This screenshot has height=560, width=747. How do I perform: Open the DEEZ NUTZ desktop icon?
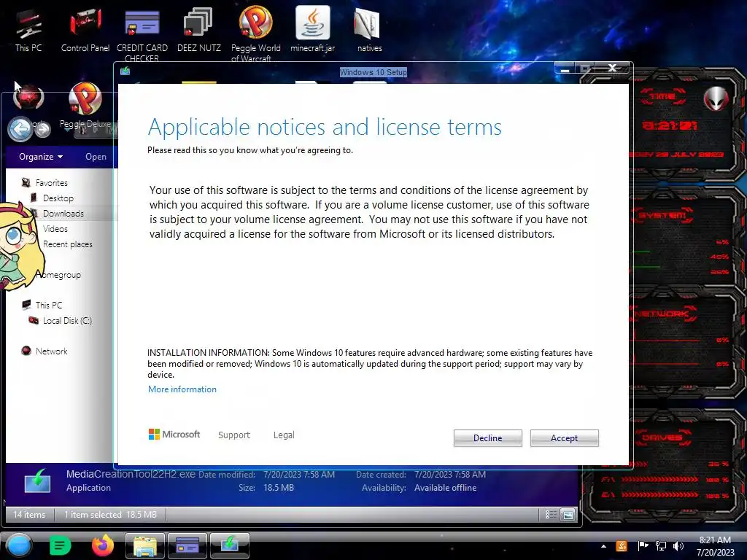click(x=199, y=29)
